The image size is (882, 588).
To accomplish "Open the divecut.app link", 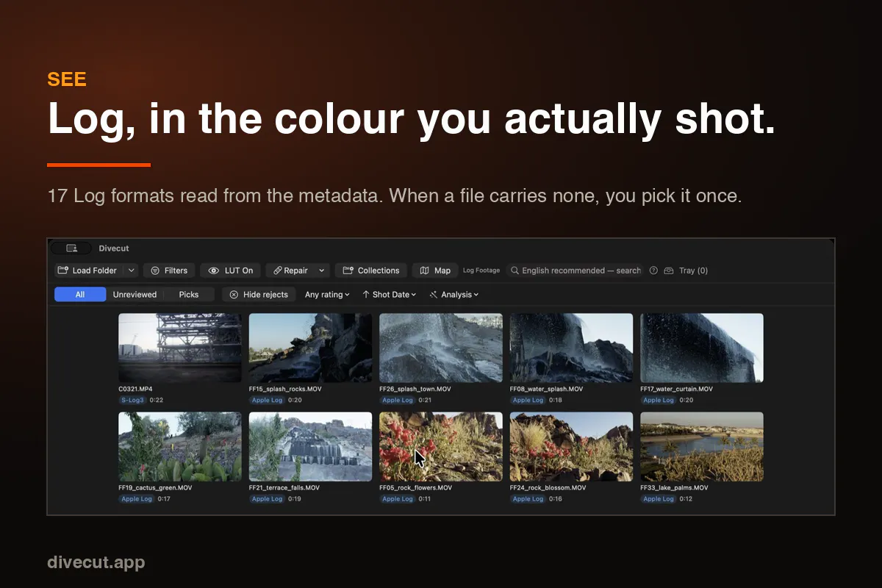I will coord(96,562).
